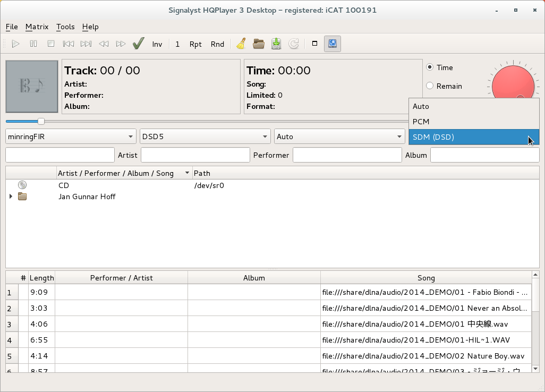Click the CD disc icon
Screen dimensions: 545x392
coord(22,185)
